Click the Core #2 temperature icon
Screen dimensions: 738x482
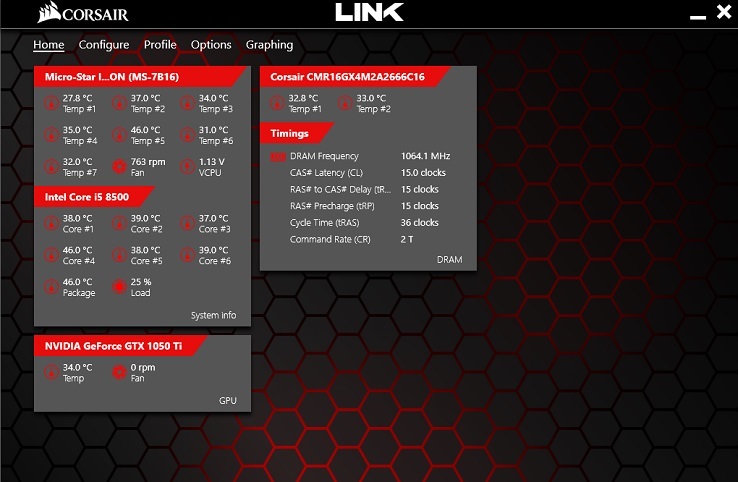click(x=119, y=223)
